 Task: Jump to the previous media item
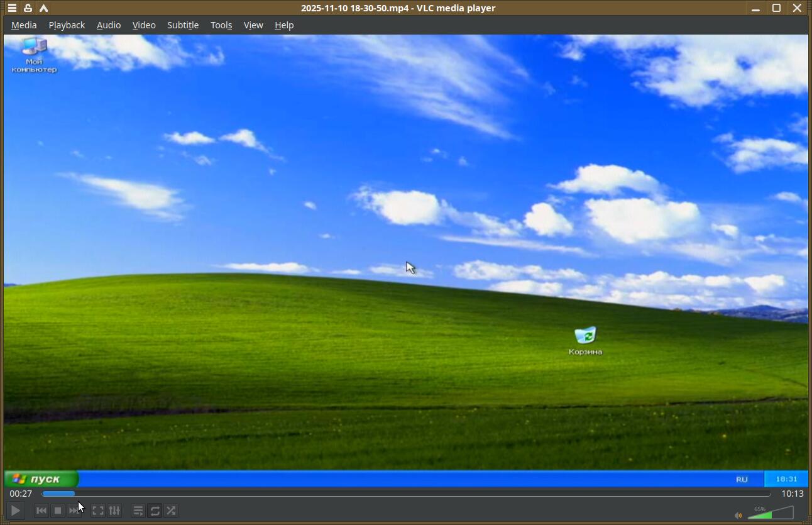click(41, 511)
